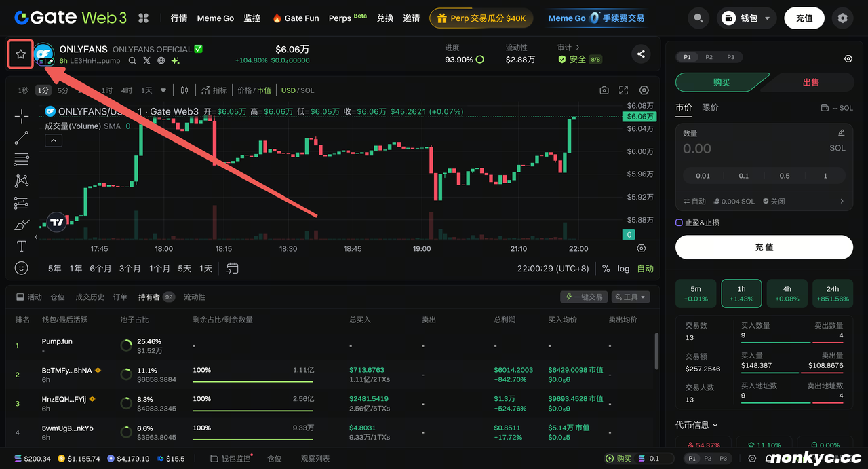Open the search magnifier in the top bar

pos(699,18)
